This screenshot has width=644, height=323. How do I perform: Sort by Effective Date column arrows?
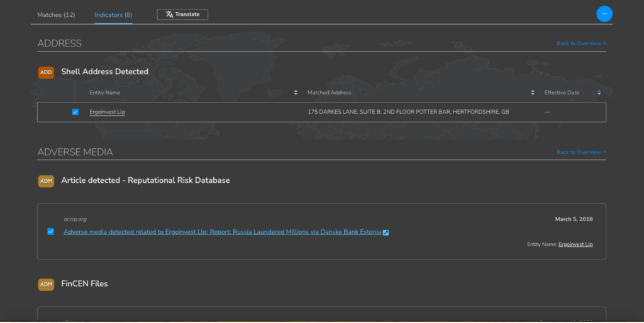(599, 93)
